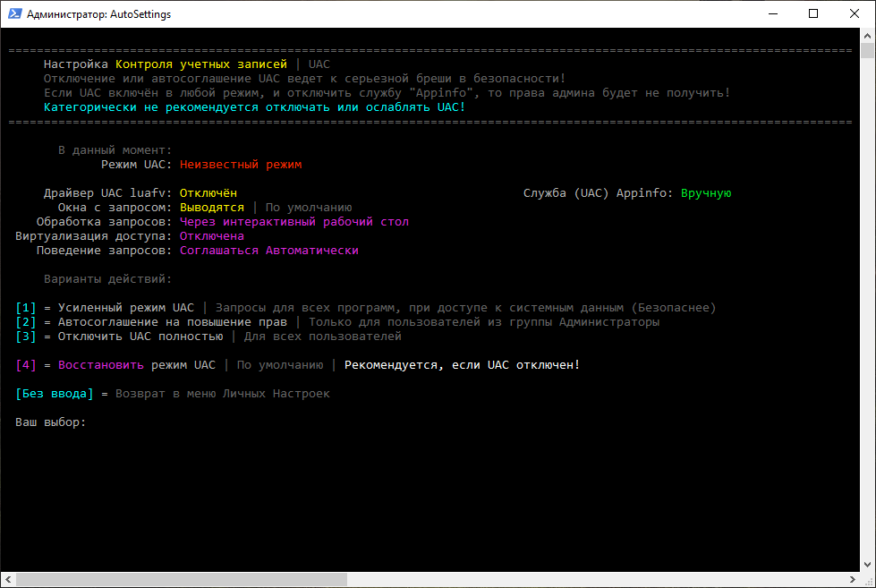
Task: Close the AutoSettings console window
Action: pyautogui.click(x=855, y=14)
